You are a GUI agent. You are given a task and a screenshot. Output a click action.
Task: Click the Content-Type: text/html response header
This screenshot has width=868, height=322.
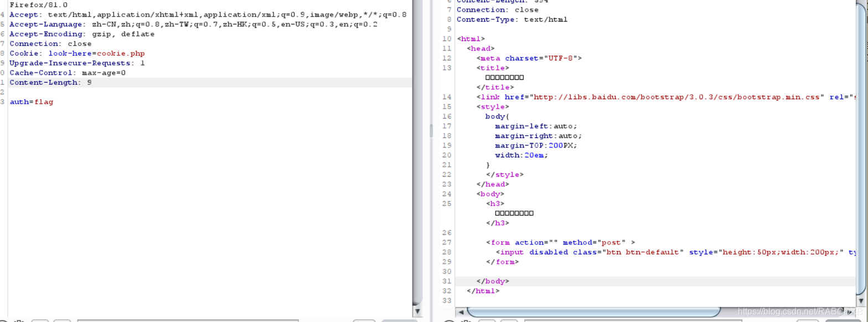click(512, 19)
